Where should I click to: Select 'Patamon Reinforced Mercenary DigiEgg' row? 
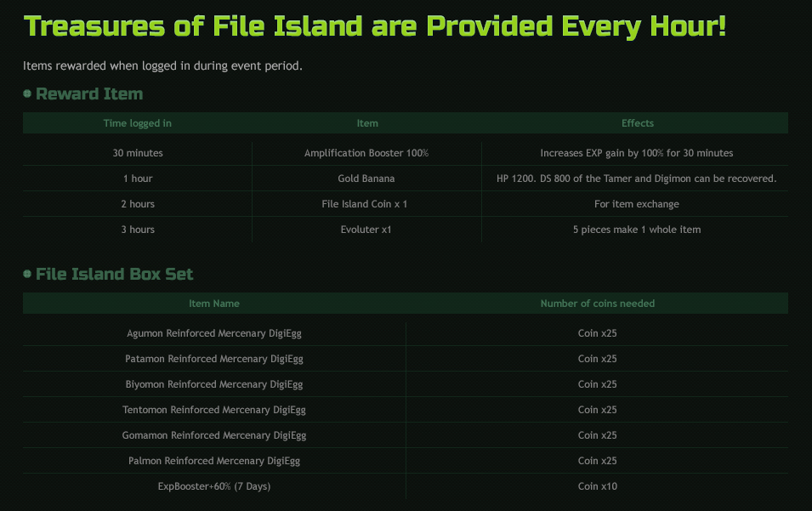pos(406,359)
